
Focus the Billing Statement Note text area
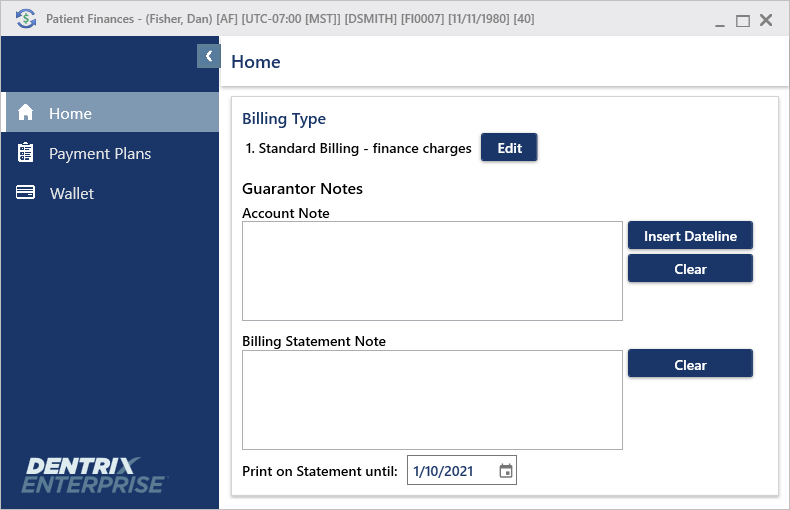tap(432, 400)
